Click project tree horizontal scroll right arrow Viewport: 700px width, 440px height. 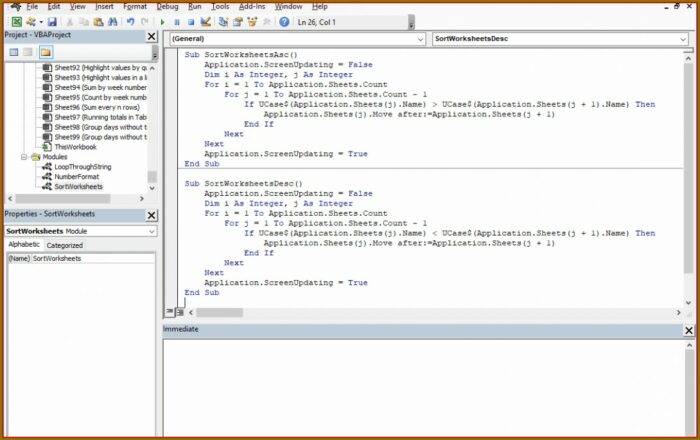point(142,199)
